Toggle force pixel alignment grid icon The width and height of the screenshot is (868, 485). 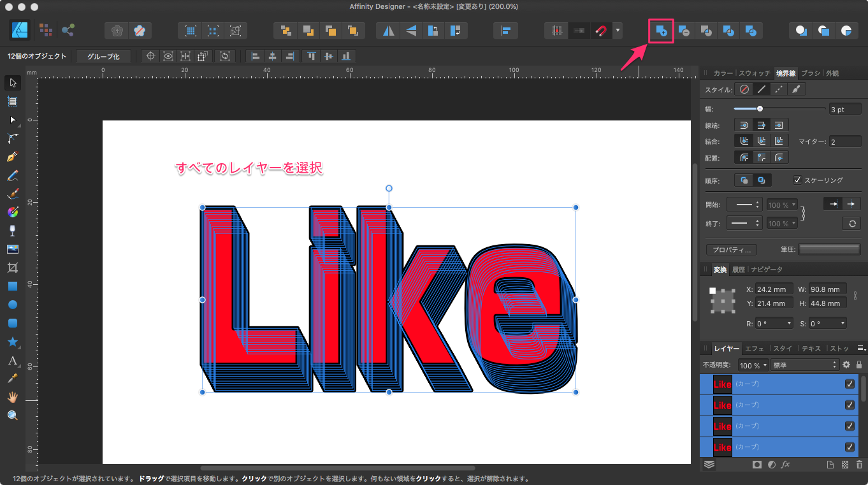pos(556,30)
